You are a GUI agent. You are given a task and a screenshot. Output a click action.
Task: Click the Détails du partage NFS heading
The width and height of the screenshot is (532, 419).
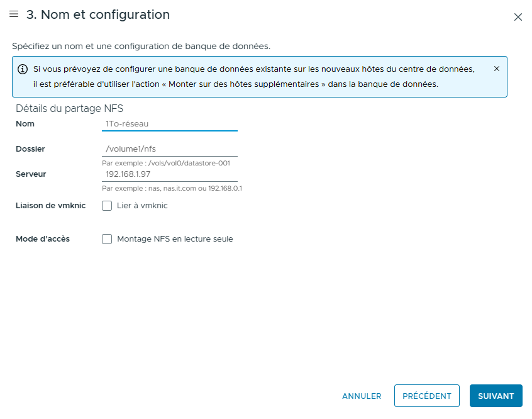click(70, 109)
